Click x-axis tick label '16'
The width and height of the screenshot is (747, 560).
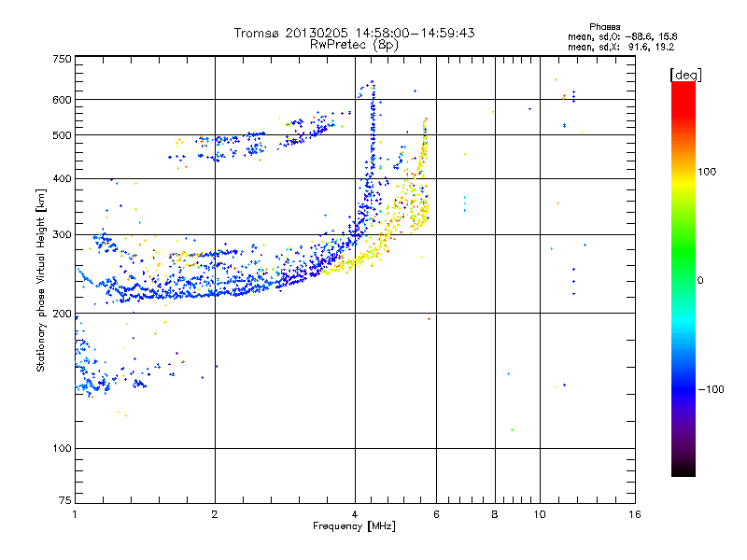point(635,514)
